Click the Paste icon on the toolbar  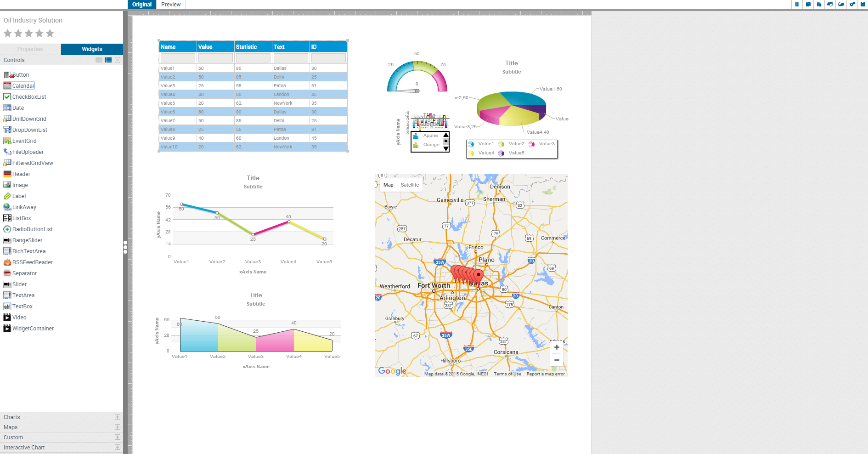[x=819, y=5]
